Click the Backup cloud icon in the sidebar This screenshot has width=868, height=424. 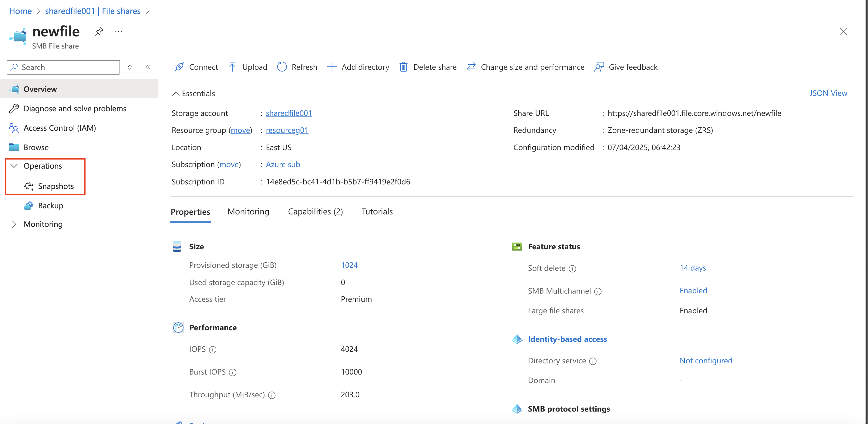(x=29, y=206)
